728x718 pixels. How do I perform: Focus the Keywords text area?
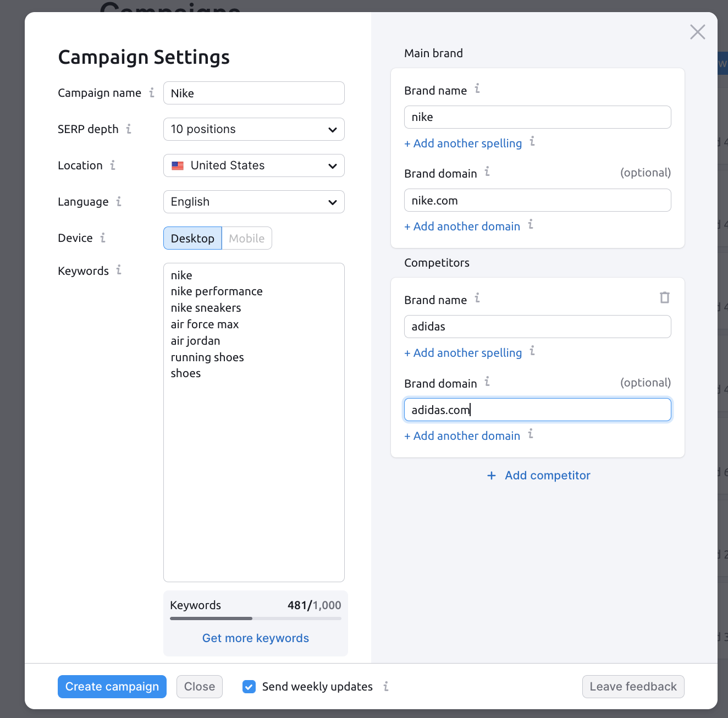[x=254, y=422]
